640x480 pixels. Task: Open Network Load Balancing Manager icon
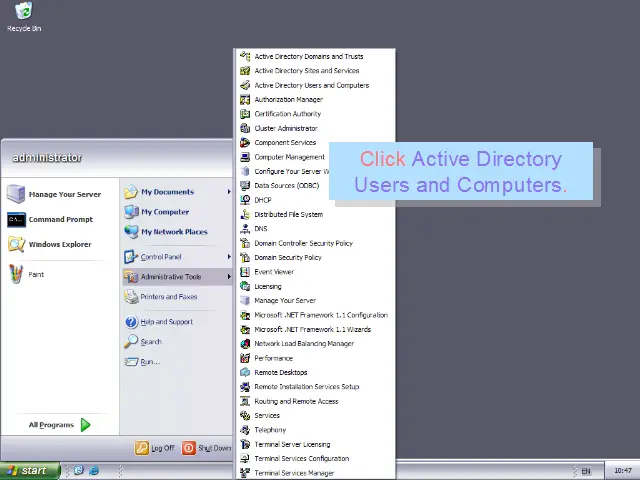[x=245, y=344]
